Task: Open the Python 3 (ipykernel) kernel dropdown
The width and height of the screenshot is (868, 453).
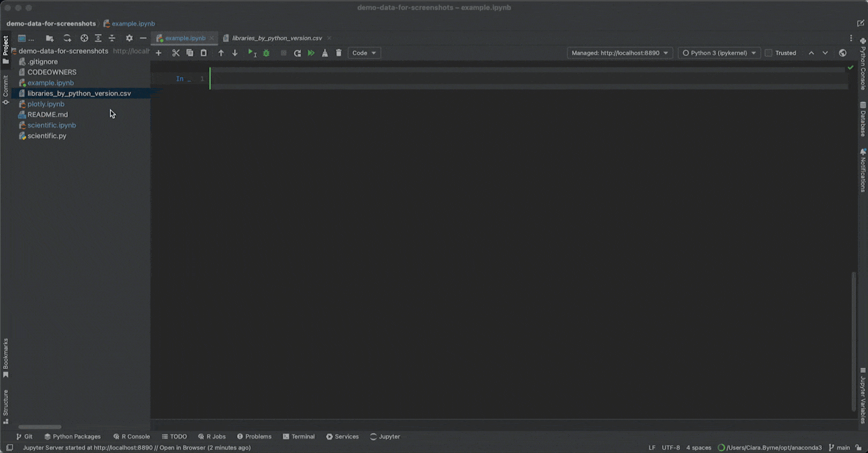Action: click(x=719, y=53)
